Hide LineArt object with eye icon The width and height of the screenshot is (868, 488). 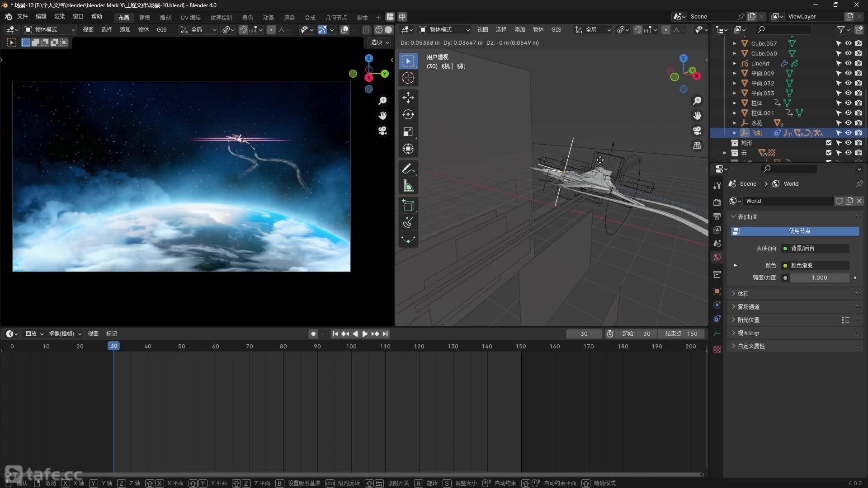coord(849,63)
